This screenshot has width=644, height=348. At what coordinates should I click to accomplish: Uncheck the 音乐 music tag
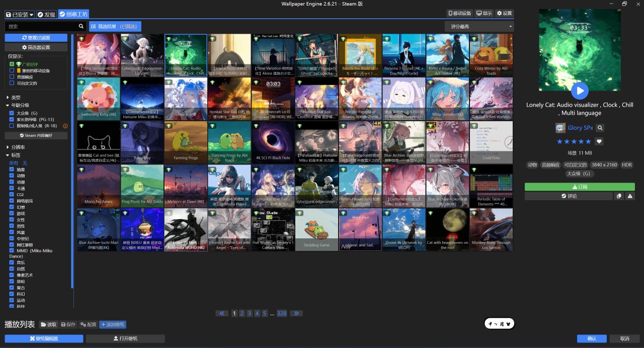click(x=12, y=263)
